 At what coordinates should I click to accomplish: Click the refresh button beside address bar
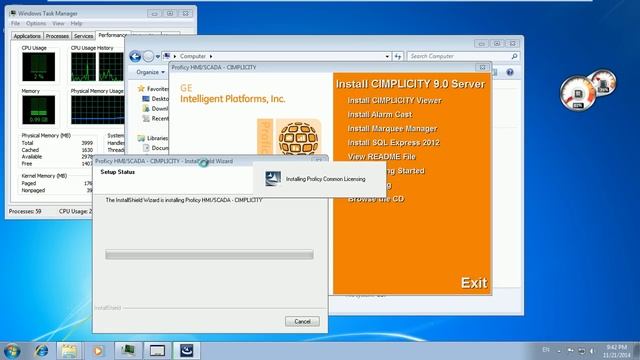point(398,56)
